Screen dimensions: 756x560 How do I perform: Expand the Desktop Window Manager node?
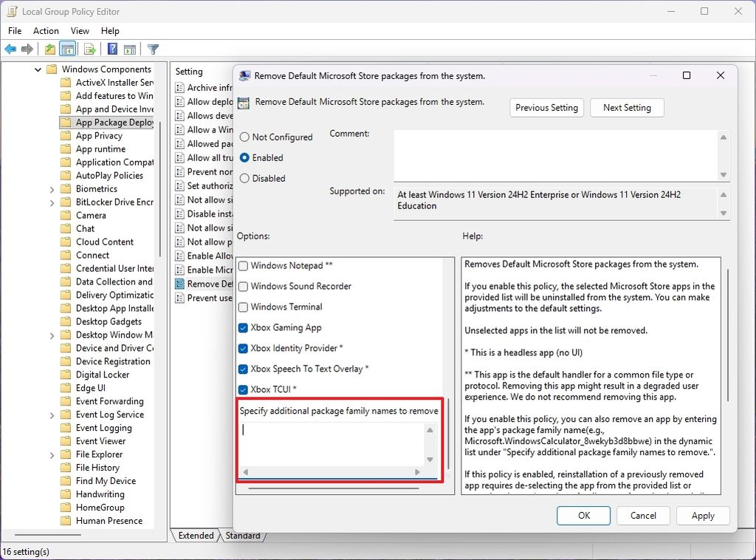click(52, 335)
